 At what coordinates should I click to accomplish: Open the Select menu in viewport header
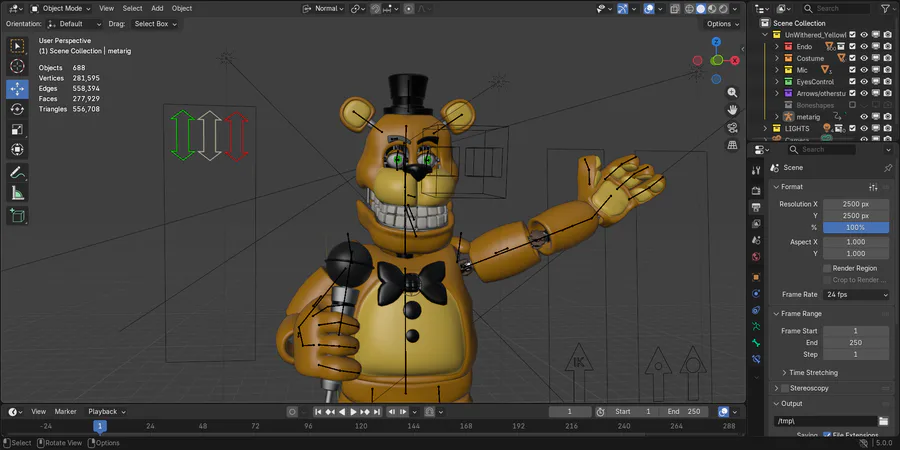[132, 9]
